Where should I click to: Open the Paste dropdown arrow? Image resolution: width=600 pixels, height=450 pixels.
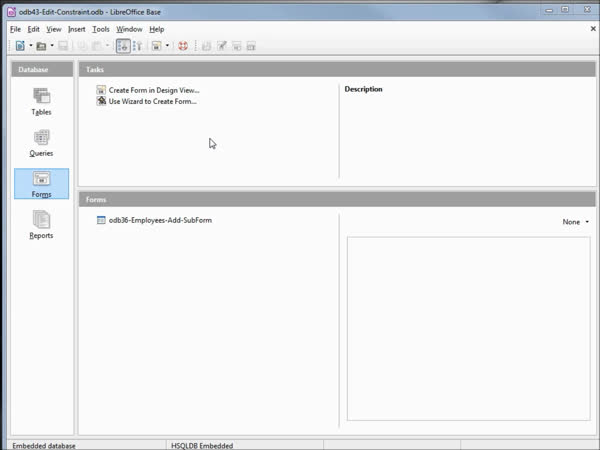tap(107, 46)
